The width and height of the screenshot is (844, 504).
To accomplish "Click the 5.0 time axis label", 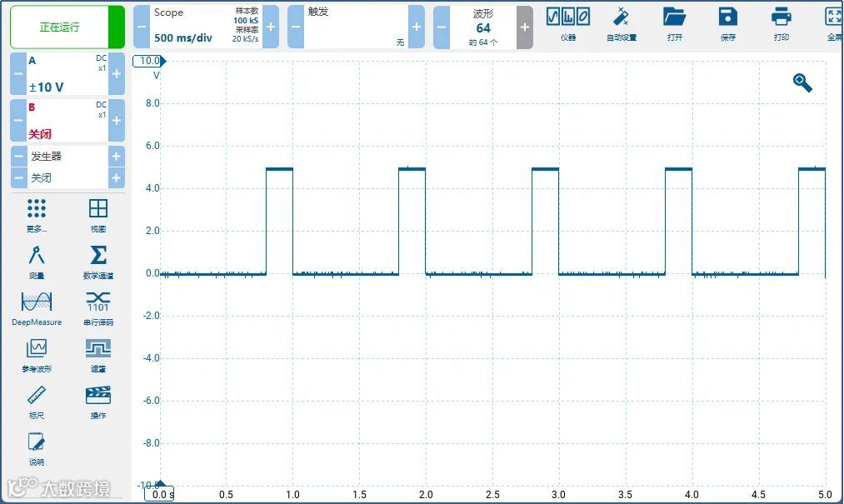I will [x=825, y=494].
